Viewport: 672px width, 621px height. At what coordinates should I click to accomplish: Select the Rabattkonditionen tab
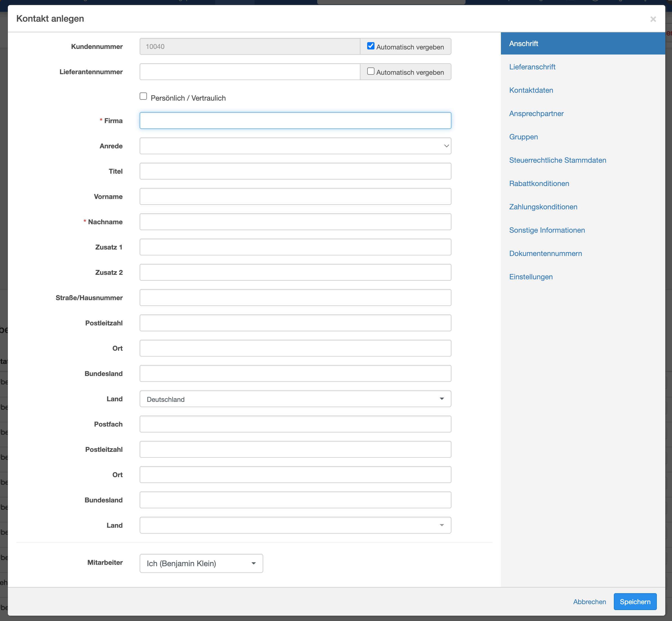pos(539,183)
